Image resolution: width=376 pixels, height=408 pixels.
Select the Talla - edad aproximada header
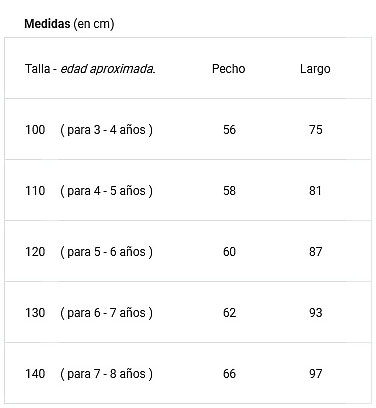[x=90, y=69]
